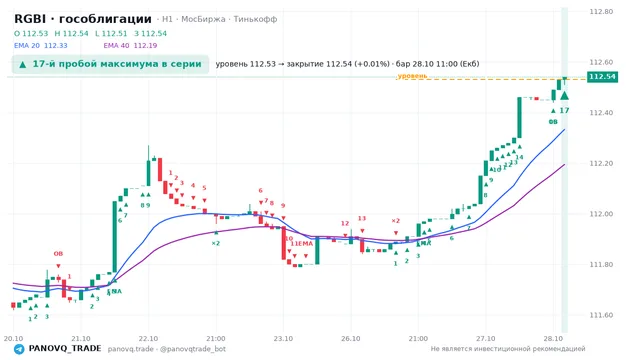Click the green '17' breakout count label
Viewport: 640px width, 360px height.
click(x=564, y=111)
